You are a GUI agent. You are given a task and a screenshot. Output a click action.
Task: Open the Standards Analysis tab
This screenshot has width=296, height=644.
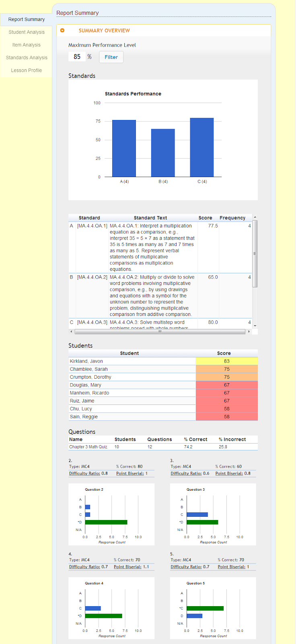coord(26,58)
